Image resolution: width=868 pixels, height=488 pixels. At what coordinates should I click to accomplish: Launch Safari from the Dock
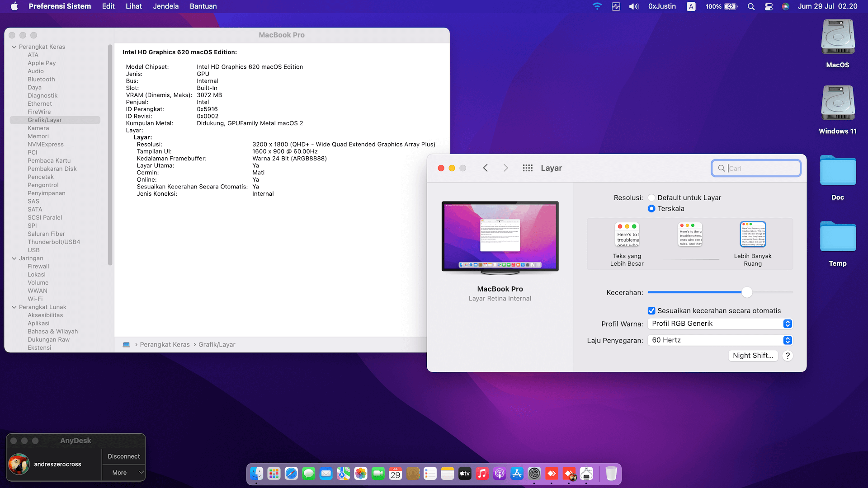pos(291,474)
